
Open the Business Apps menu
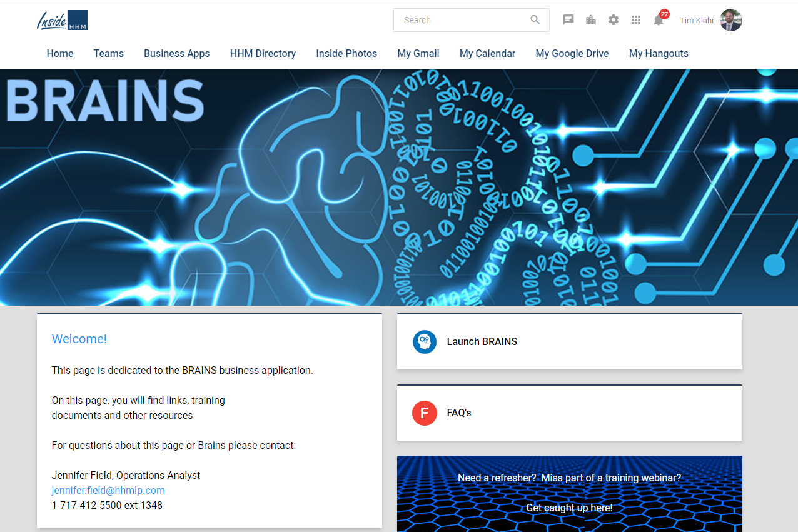[177, 53]
